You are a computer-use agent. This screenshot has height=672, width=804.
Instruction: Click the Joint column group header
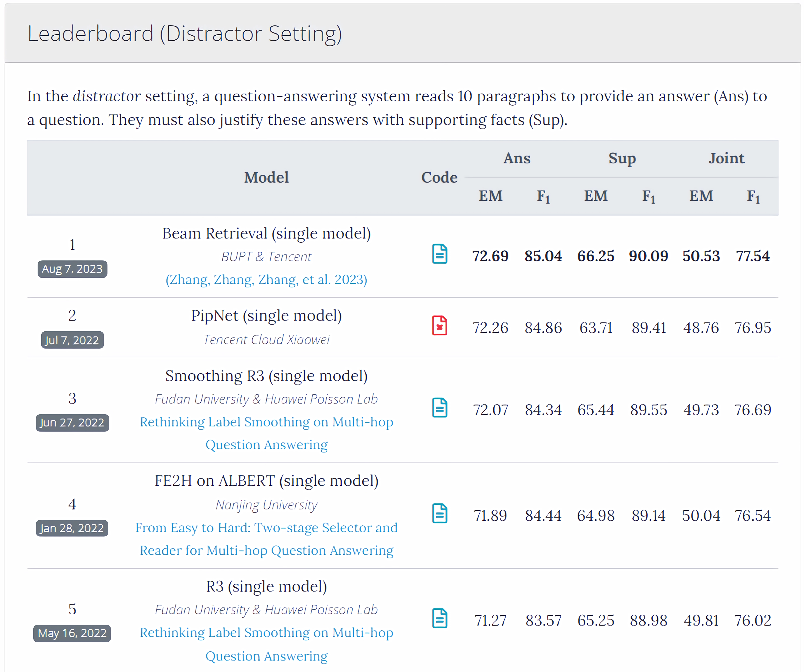(726, 158)
